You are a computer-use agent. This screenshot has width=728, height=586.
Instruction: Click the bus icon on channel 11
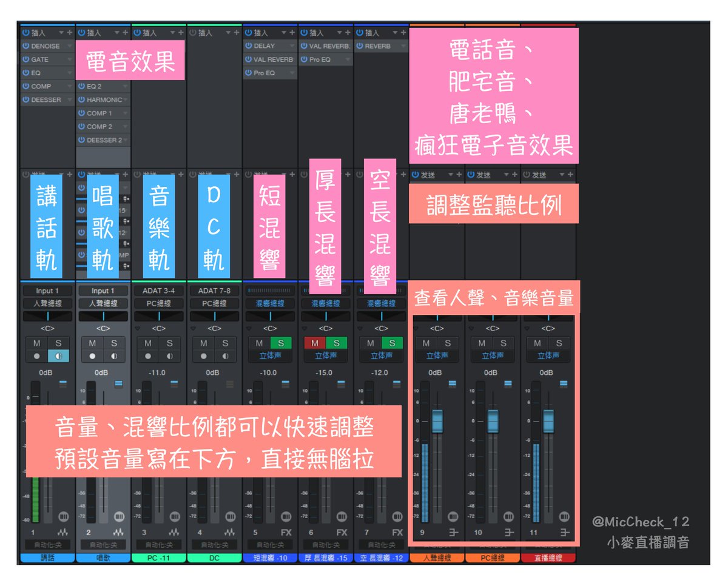pyautogui.click(x=564, y=532)
